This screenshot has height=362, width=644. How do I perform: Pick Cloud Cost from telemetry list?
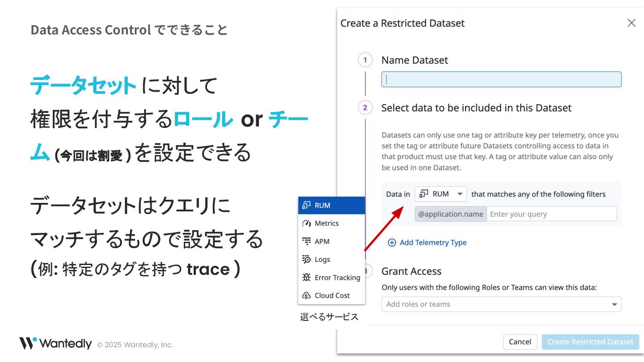pyautogui.click(x=331, y=295)
